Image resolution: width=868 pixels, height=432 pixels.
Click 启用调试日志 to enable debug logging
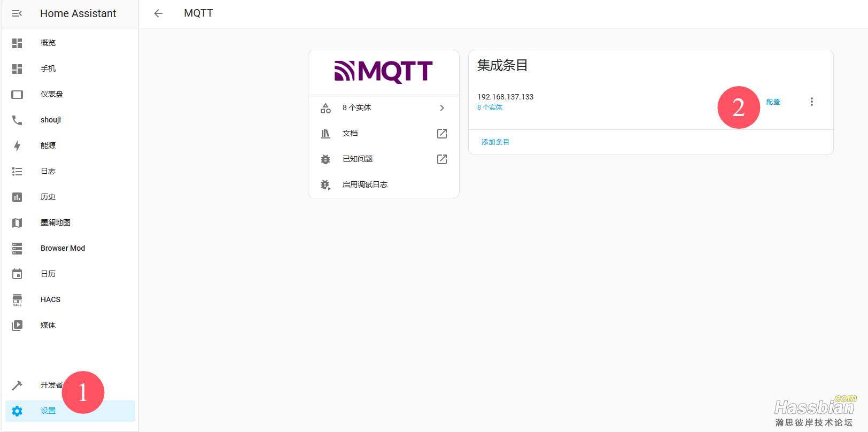[x=384, y=185]
